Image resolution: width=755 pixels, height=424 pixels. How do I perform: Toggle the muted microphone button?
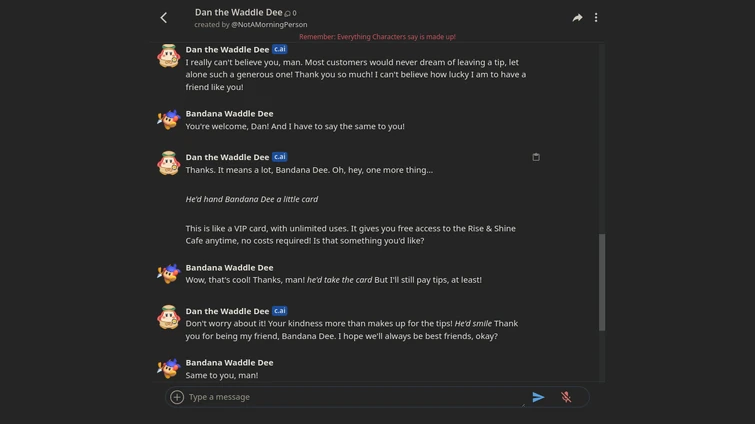[566, 397]
